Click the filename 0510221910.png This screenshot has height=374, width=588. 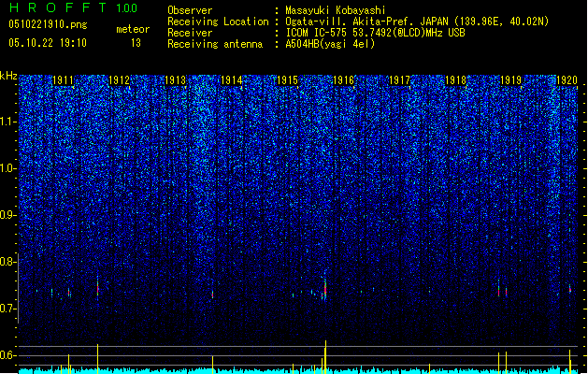click(48, 24)
